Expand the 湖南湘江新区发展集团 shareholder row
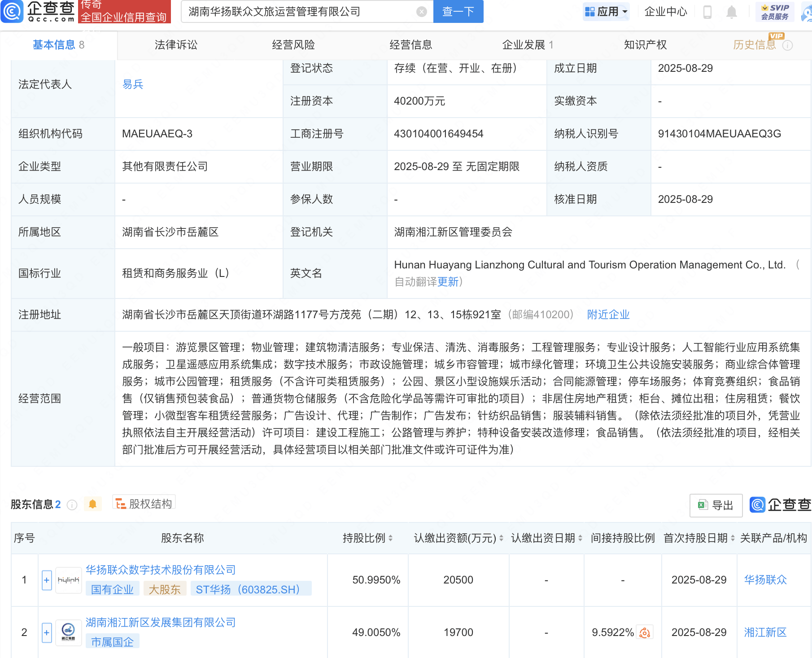This screenshot has height=658, width=812. 47,632
